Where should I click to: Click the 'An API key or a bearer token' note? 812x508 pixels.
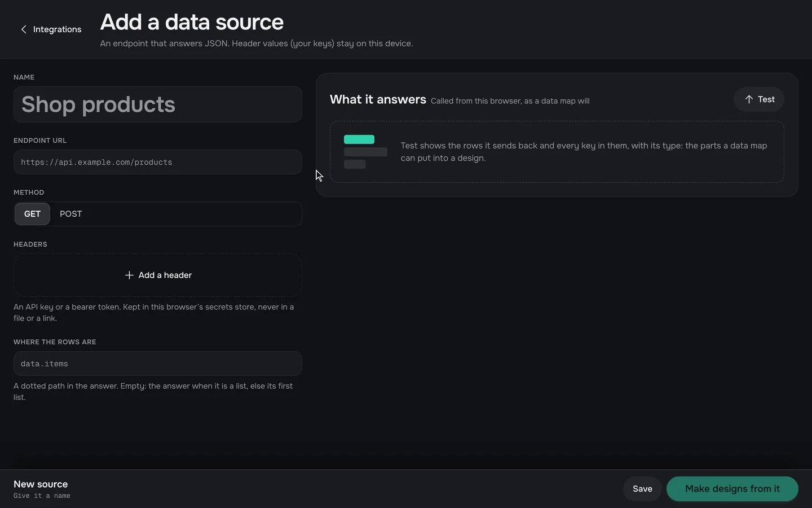(153, 313)
